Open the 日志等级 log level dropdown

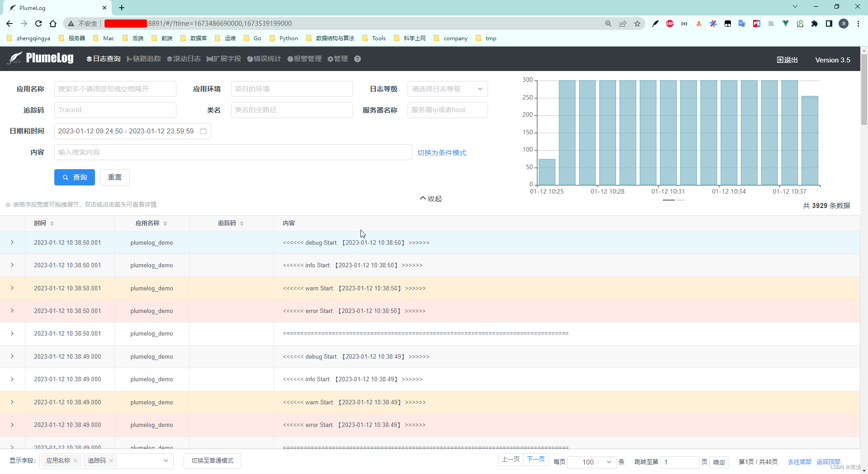click(447, 89)
